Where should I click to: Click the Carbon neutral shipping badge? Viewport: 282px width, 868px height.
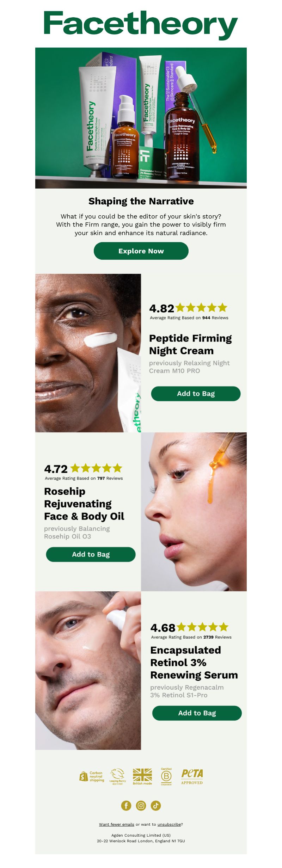click(92, 776)
